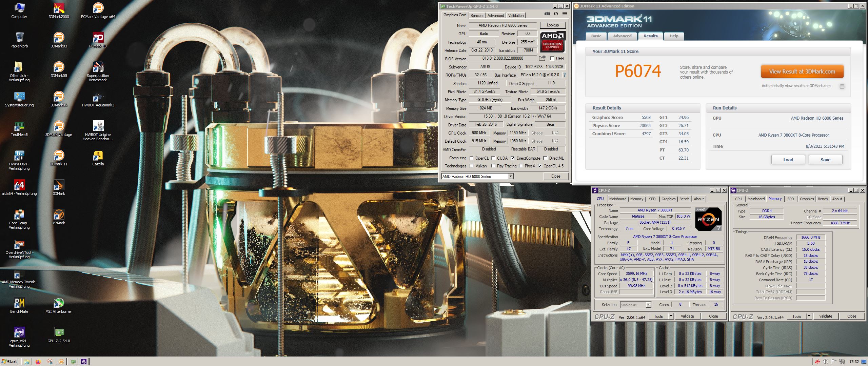Image resolution: width=868 pixels, height=366 pixels.
Task: Open the HWiNFO64 shortcut
Action: tap(19, 160)
